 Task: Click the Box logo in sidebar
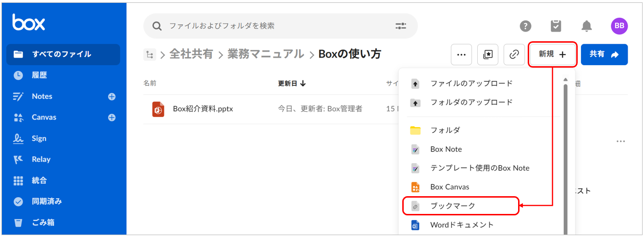tap(29, 23)
